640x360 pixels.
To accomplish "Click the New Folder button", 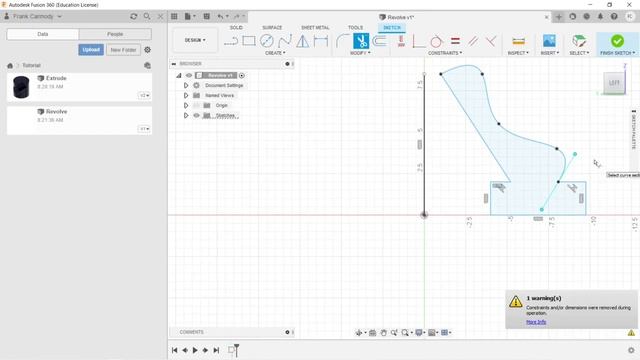I will (123, 49).
